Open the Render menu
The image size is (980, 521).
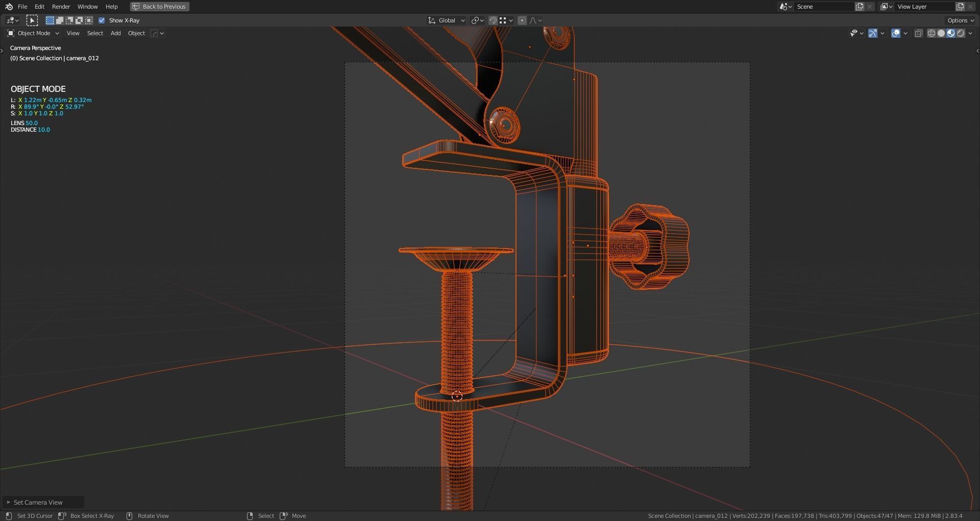(x=61, y=7)
